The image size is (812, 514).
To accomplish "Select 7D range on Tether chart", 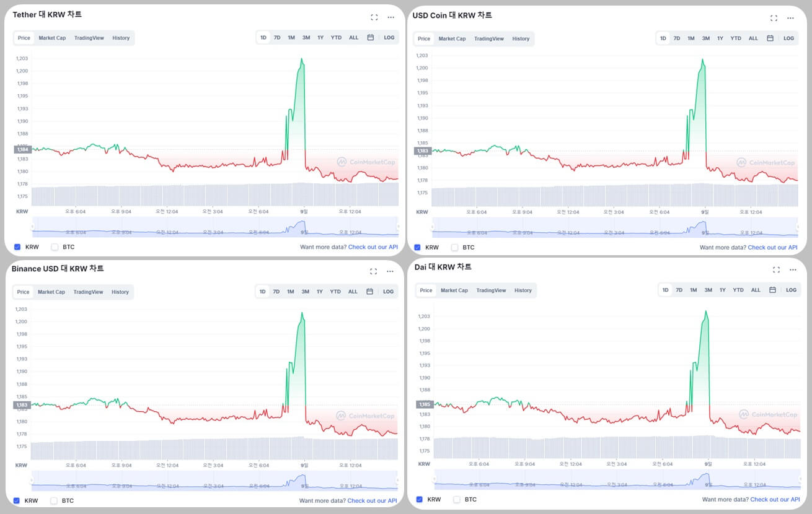I will (277, 38).
